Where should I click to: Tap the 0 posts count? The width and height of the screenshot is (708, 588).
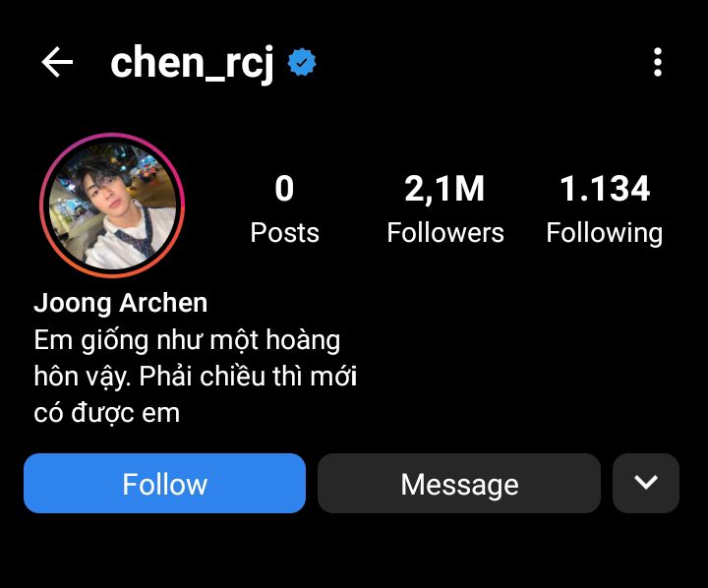284,189
